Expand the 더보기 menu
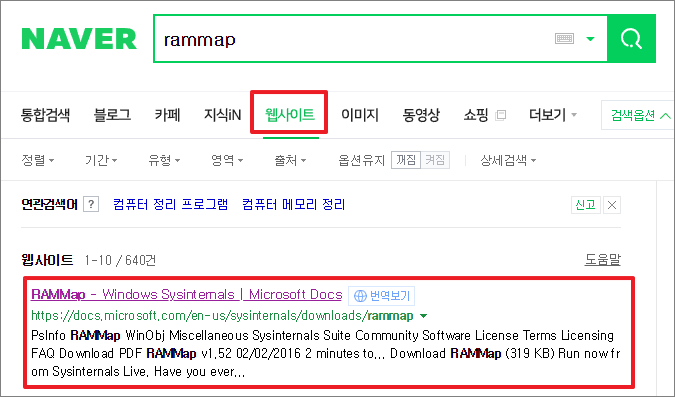 [552, 115]
